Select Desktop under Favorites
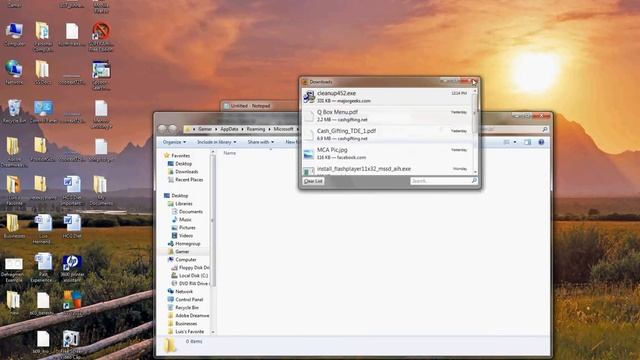This screenshot has width=640, height=360. coord(180,163)
